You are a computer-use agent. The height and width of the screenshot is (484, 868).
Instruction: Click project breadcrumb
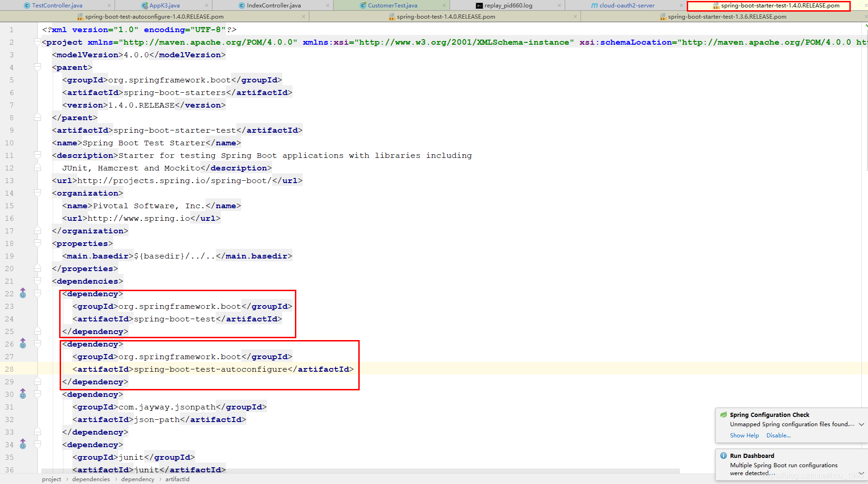(51, 479)
